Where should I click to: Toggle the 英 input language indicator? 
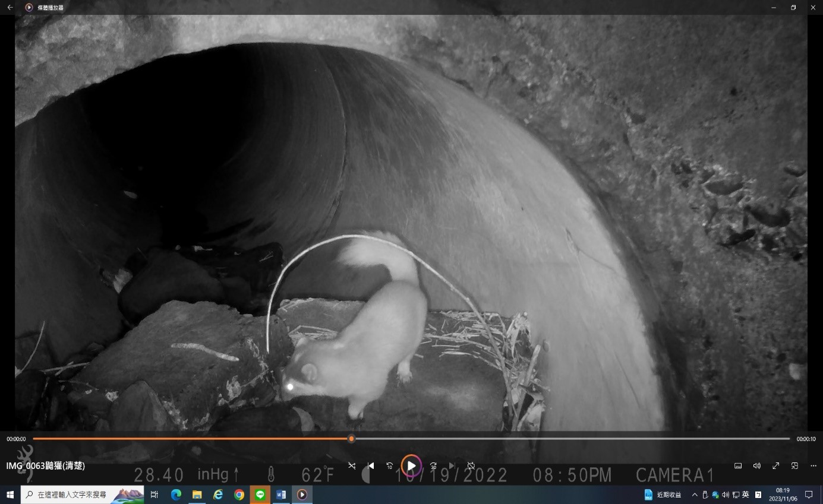[x=746, y=495]
